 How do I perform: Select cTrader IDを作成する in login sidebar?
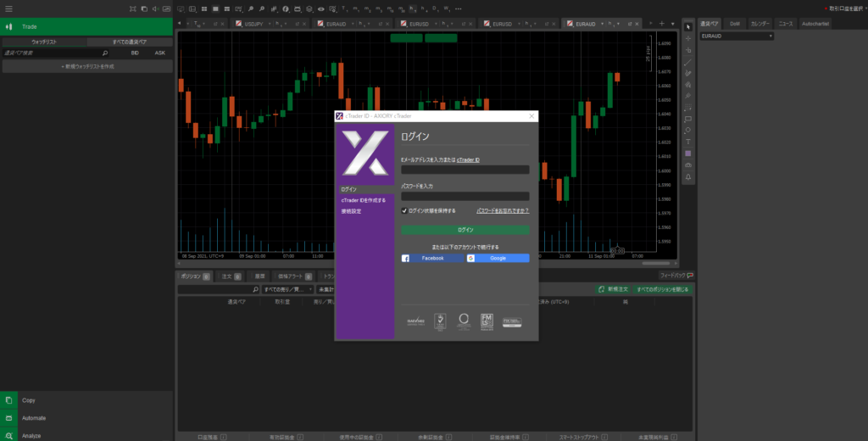point(364,200)
